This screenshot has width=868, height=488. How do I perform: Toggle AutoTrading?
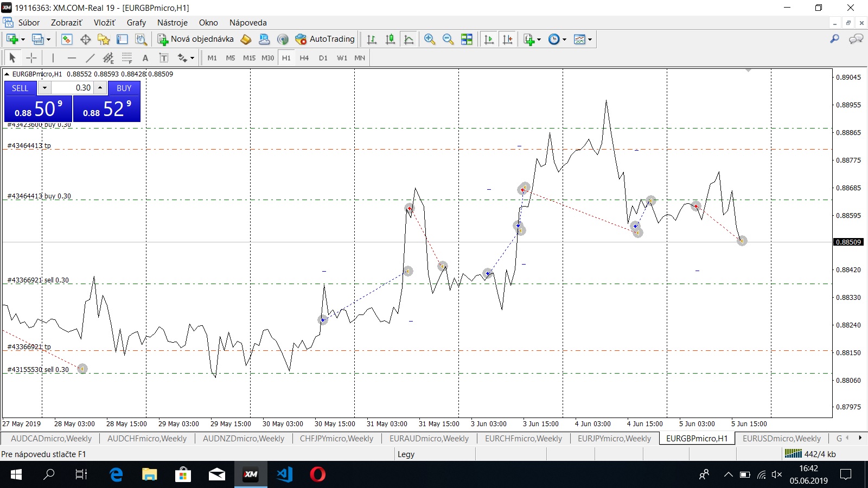click(x=324, y=39)
